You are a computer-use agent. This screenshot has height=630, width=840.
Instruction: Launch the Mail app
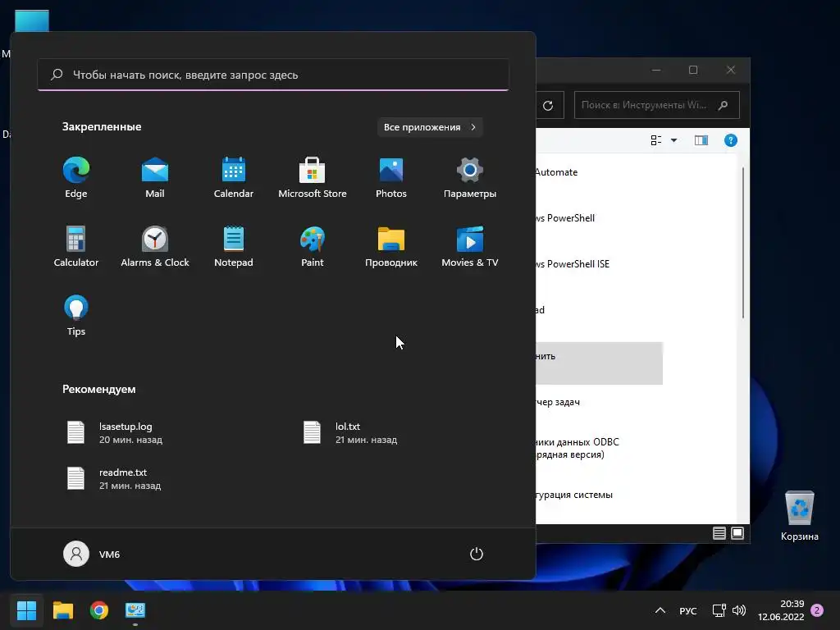point(155,177)
